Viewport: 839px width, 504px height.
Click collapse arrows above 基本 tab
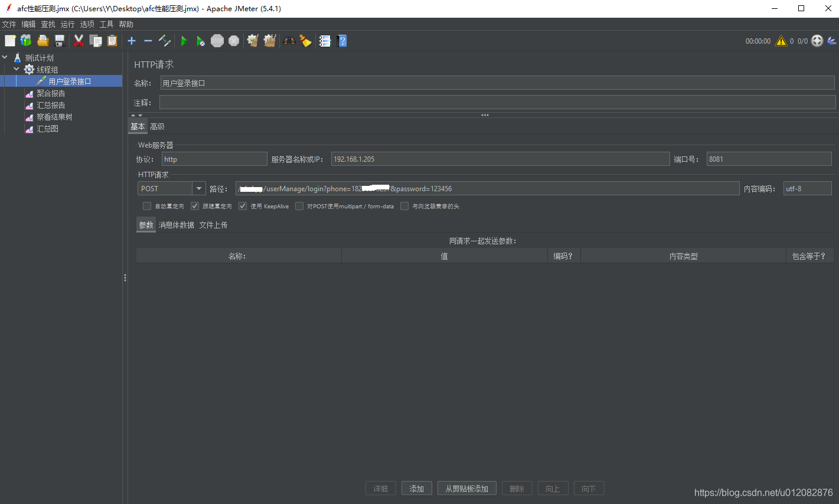pyautogui.click(x=136, y=115)
